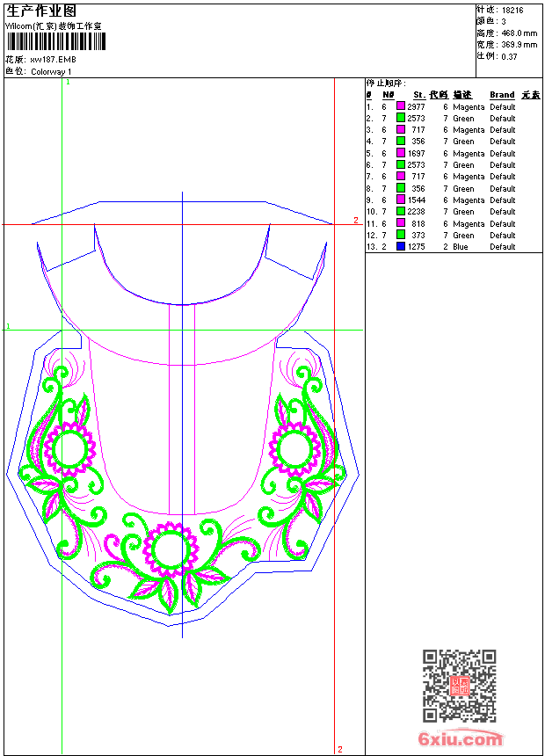The image size is (545, 756).
Task: Click stitch count 2977 in row 1
Action: [x=416, y=106]
